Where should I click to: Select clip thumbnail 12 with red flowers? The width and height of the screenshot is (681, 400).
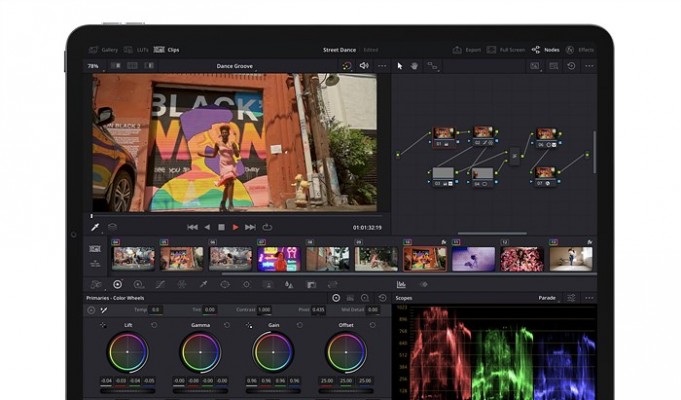click(522, 259)
